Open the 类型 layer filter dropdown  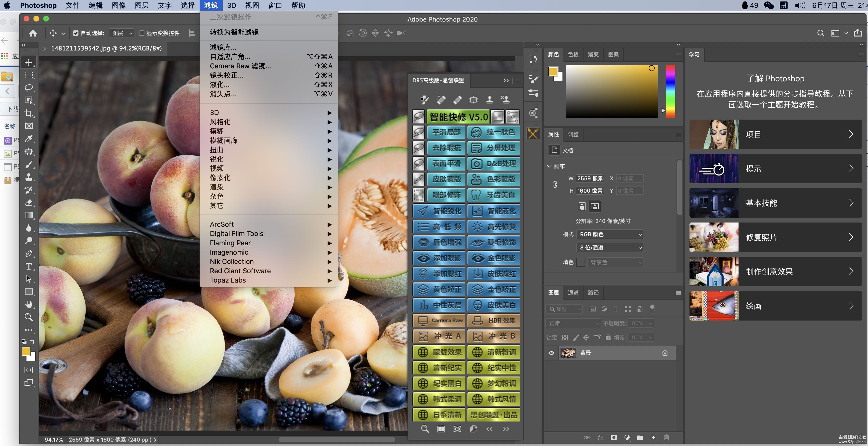564,309
